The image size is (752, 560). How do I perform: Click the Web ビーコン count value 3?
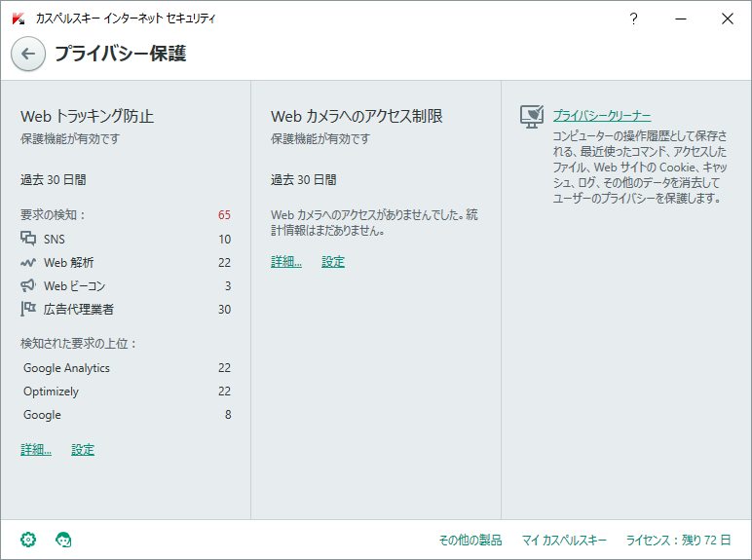click(228, 285)
